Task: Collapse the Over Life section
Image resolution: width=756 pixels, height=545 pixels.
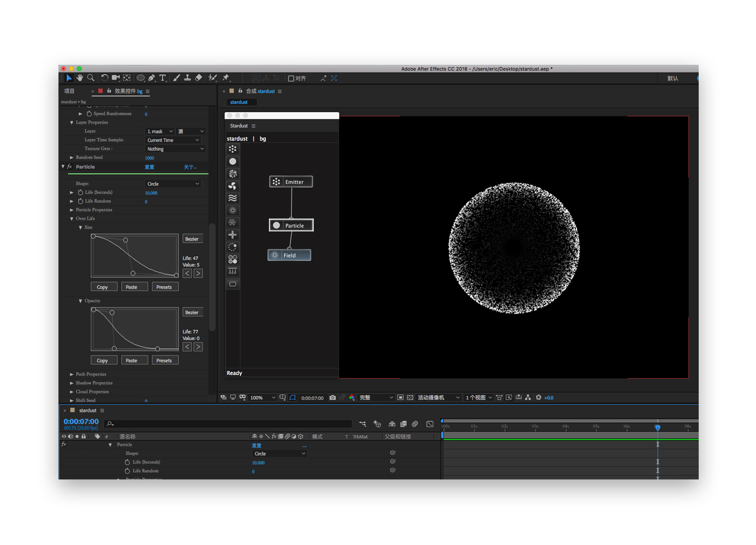Action: tap(72, 218)
